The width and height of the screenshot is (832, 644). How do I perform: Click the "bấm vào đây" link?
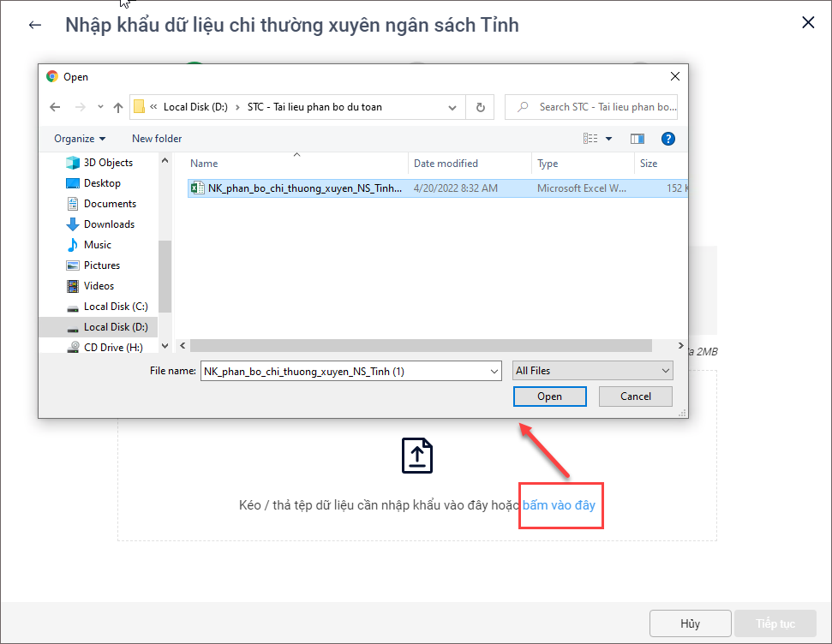559,505
